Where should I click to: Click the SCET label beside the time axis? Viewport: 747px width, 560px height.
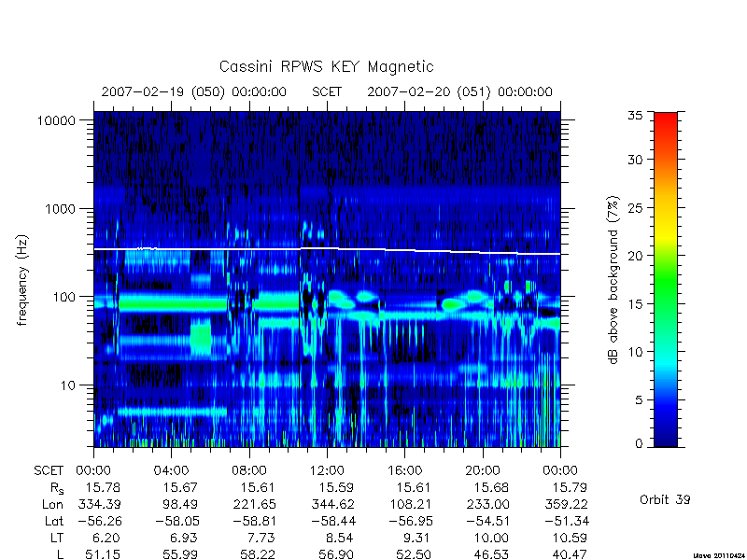click(x=49, y=471)
